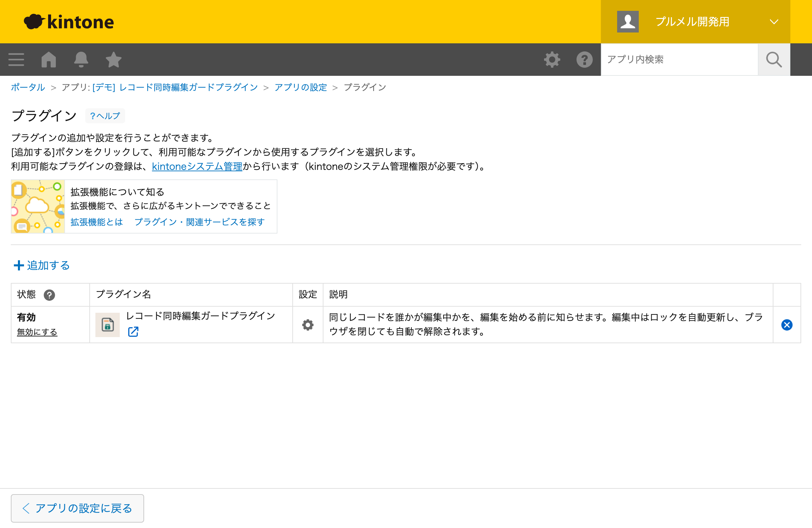This screenshot has width=812, height=528.
Task: Remove plugin with blue X icon
Action: [786, 325]
